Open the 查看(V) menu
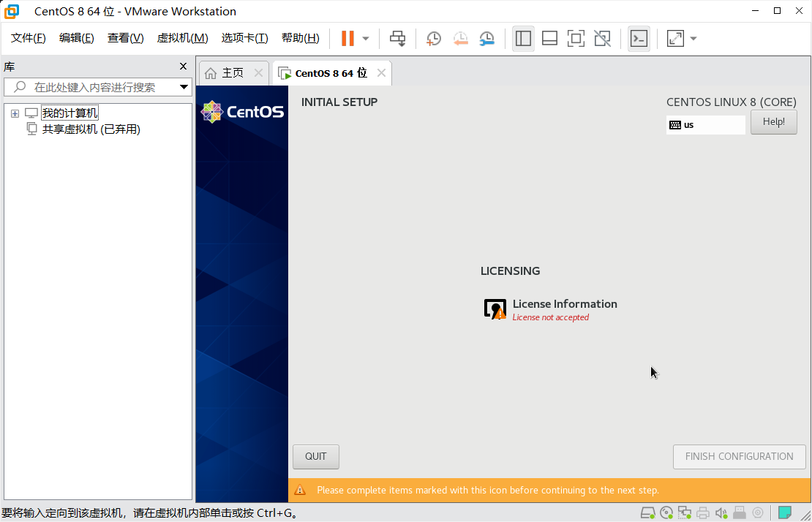 125,38
